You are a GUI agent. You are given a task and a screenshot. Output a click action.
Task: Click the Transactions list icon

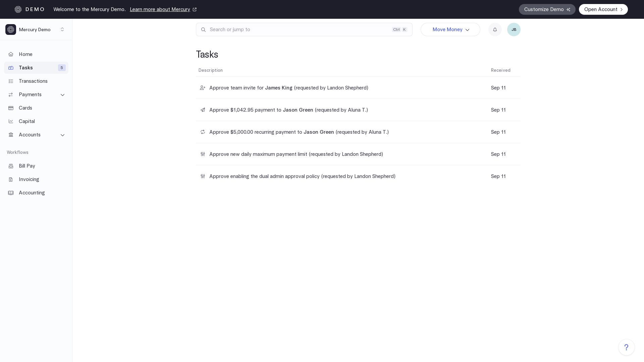click(11, 81)
